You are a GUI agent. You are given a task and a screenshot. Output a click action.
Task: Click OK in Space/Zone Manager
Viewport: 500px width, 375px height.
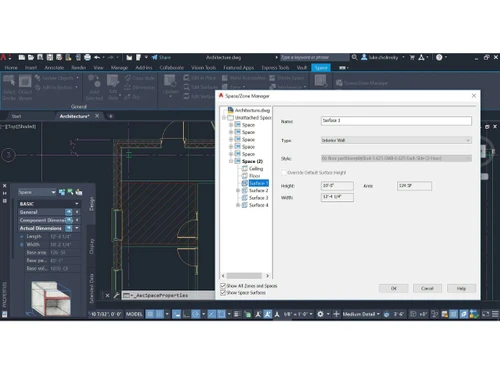coord(394,288)
